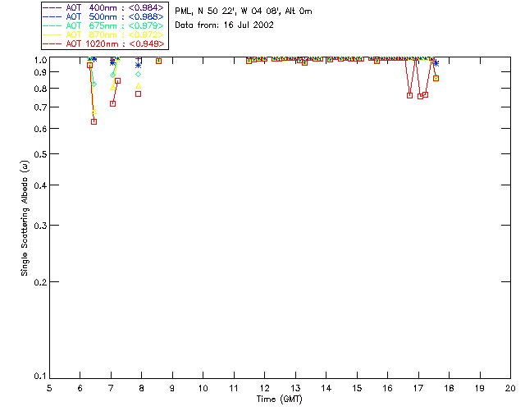Click the y-axis tick label '0.4'
This screenshot has height=420, width=525.
[x=40, y=185]
